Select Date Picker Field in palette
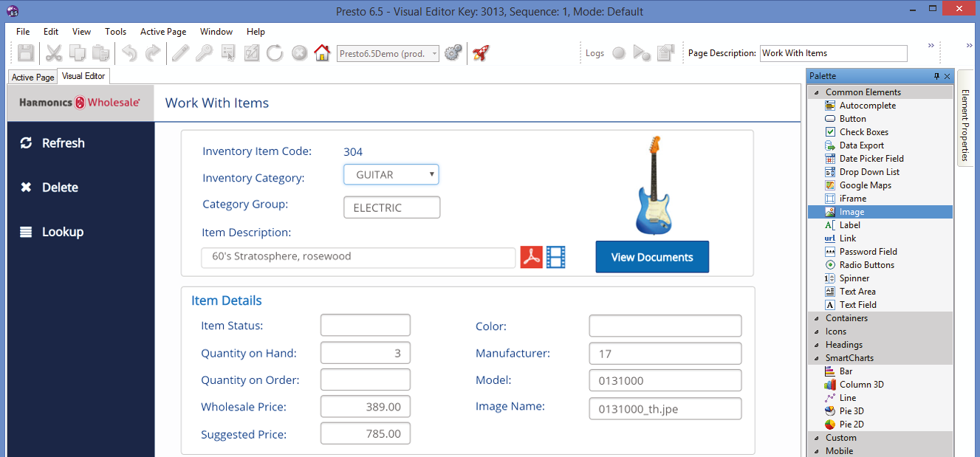980x457 pixels. coord(871,159)
